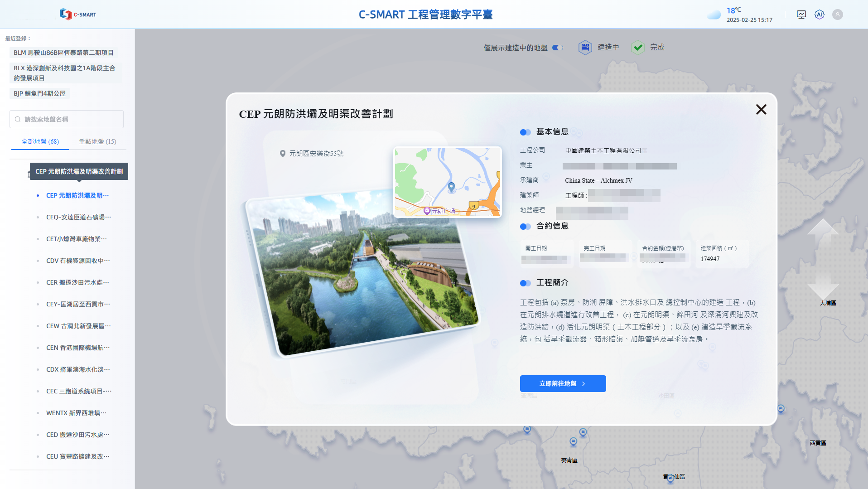Click the 完成 checkmark legend icon
Image resolution: width=868 pixels, height=489 pixels.
click(638, 47)
